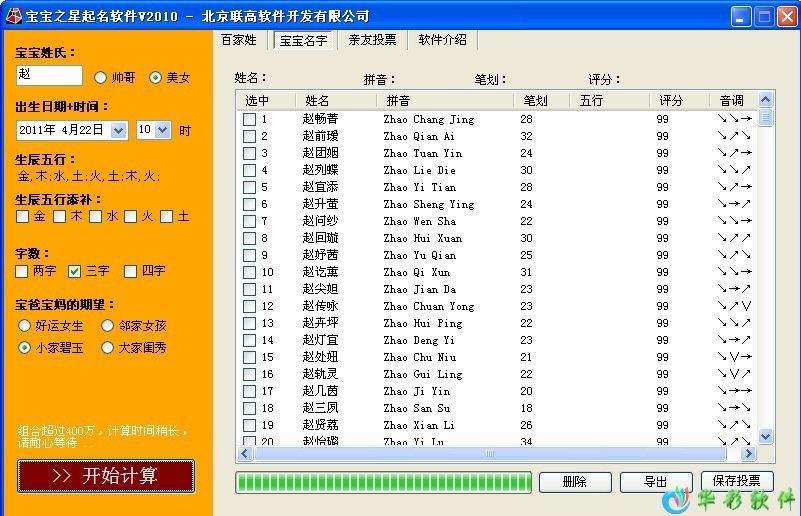This screenshot has width=801, height=516.
Task: Click pinyin Zhao Ji Yin
Action: pos(416,391)
